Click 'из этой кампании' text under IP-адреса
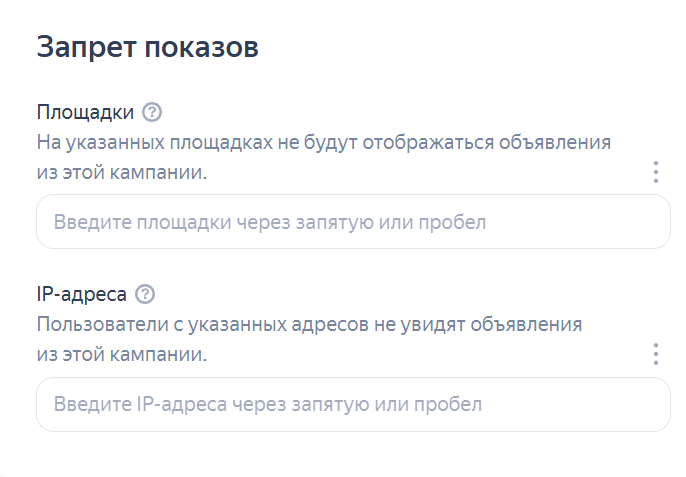This screenshot has height=477, width=686. (122, 354)
